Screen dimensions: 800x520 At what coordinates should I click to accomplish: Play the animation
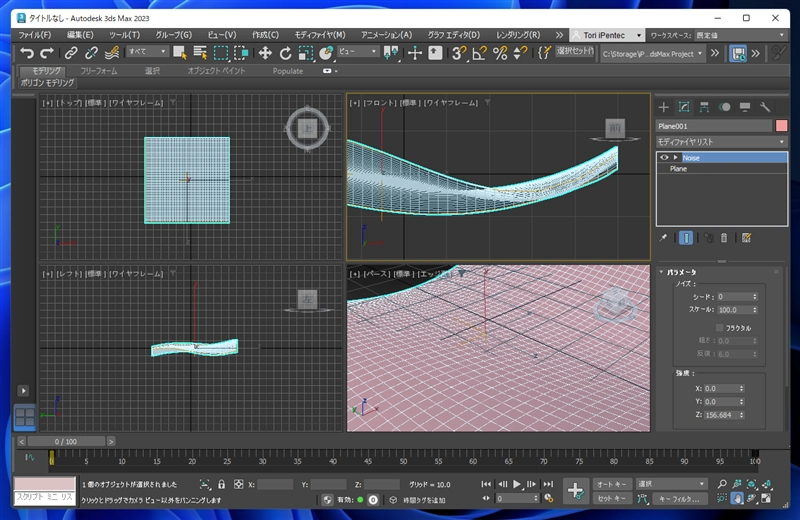click(x=517, y=484)
